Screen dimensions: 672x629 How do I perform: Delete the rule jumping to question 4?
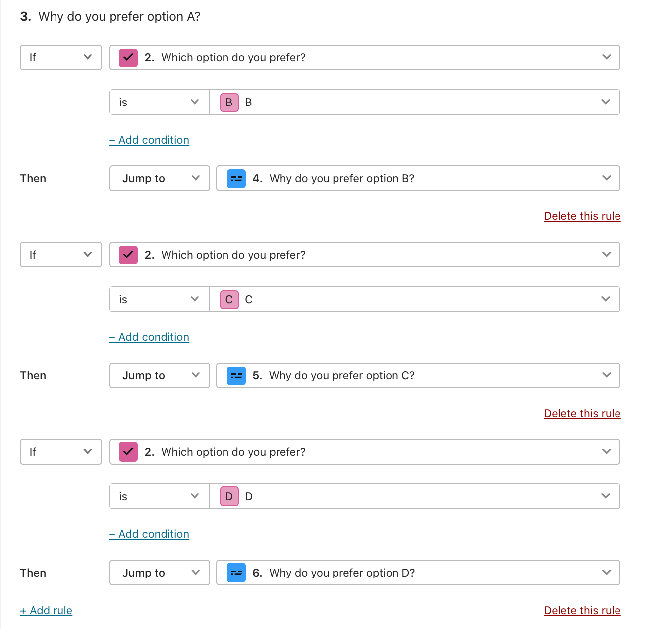click(582, 216)
